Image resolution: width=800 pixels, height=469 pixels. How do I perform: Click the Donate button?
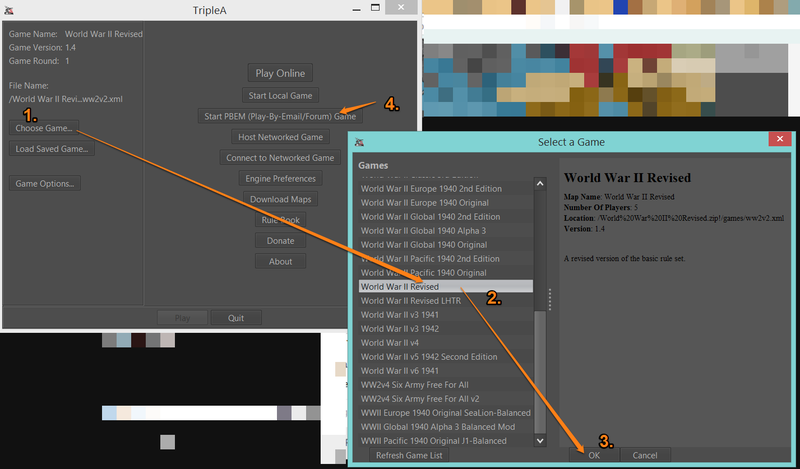[280, 240]
